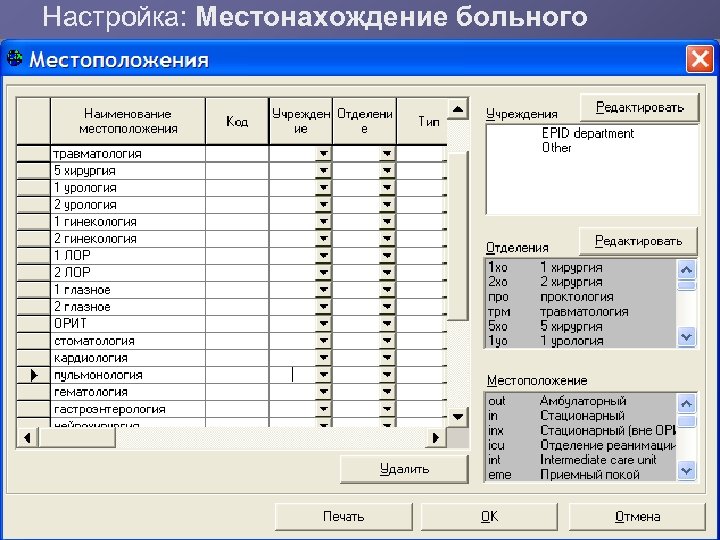Viewport: 720px width, 540px height.
Task: Select '5 хирургия' in the Отделения list
Action: pos(581,326)
